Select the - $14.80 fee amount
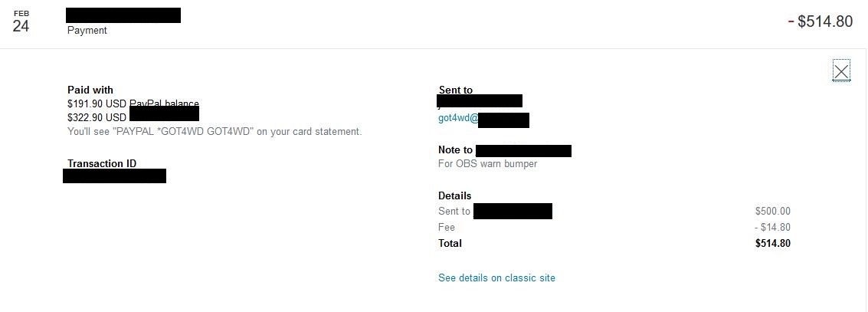Screen dimensions: 868x312 point(772,227)
